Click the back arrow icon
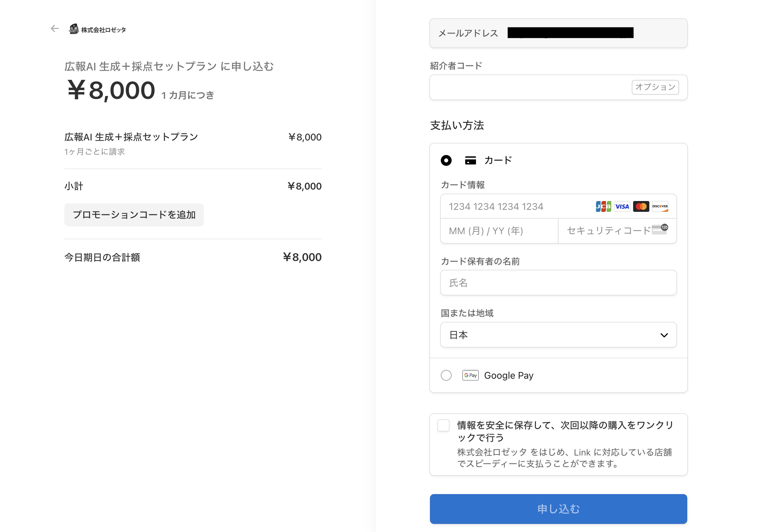 55,29
